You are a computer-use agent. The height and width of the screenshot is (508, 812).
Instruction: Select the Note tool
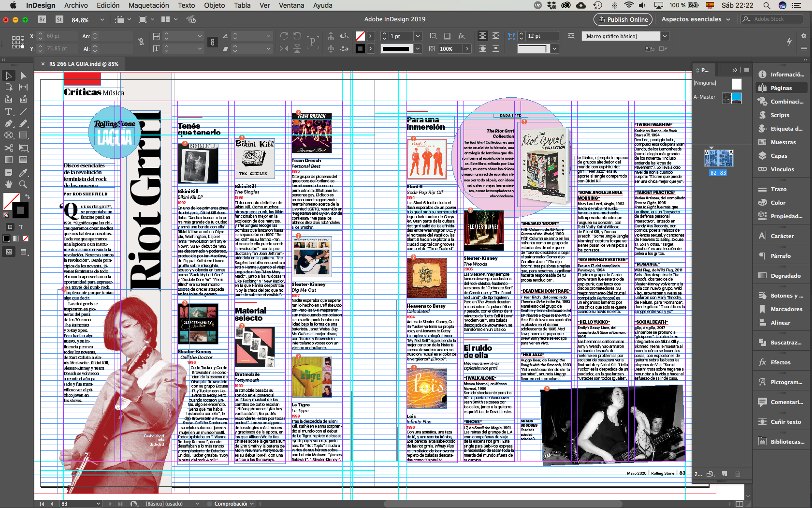point(9,173)
